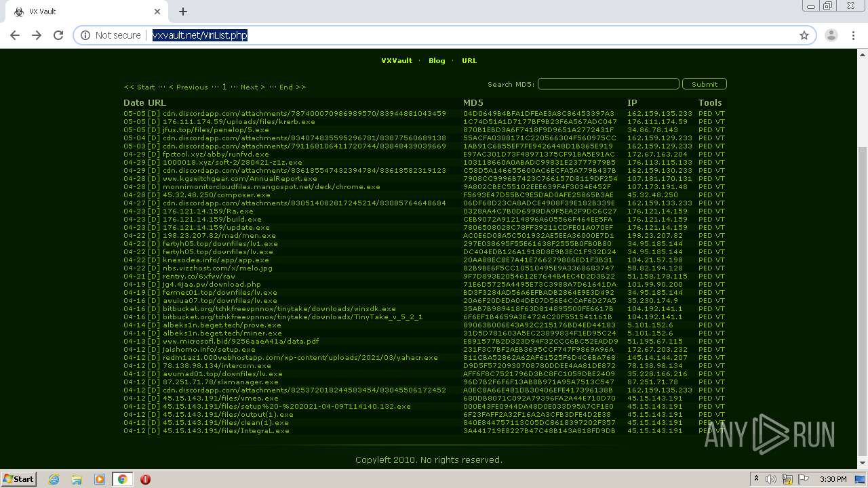Bookmark this page with star icon
868x488 pixels.
click(804, 35)
